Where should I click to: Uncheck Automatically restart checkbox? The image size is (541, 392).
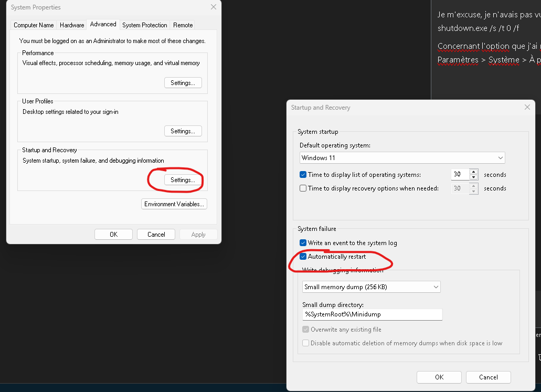click(x=303, y=257)
